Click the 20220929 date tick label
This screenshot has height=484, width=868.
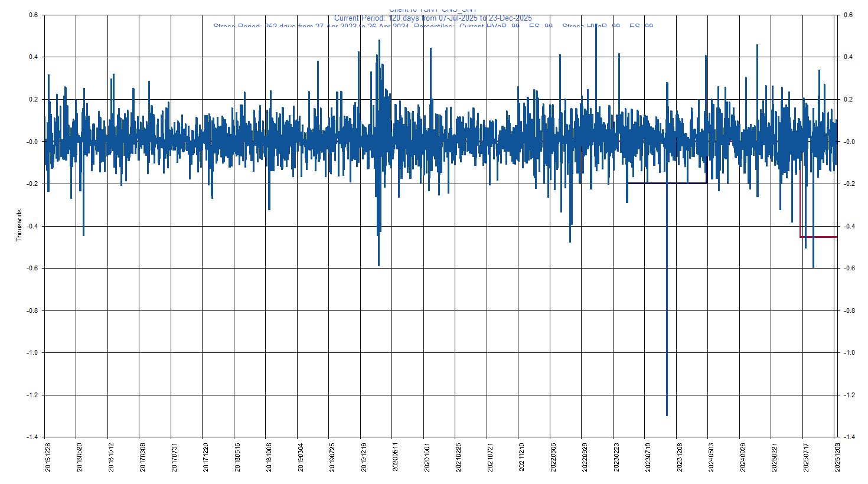point(585,457)
